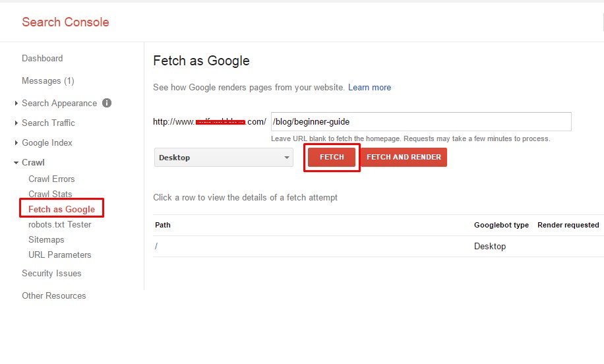604x364 pixels.
Task: Open Sitemaps under Crawl
Action: pos(46,239)
